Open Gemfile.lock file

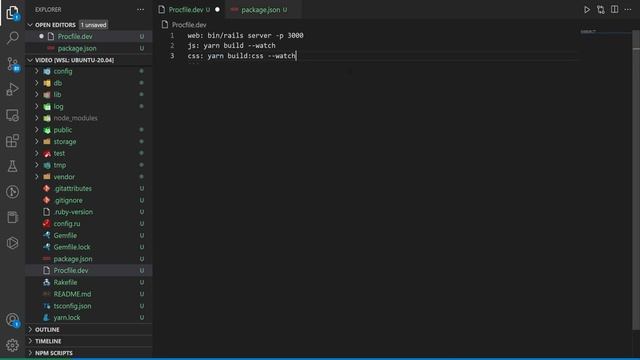point(72,247)
